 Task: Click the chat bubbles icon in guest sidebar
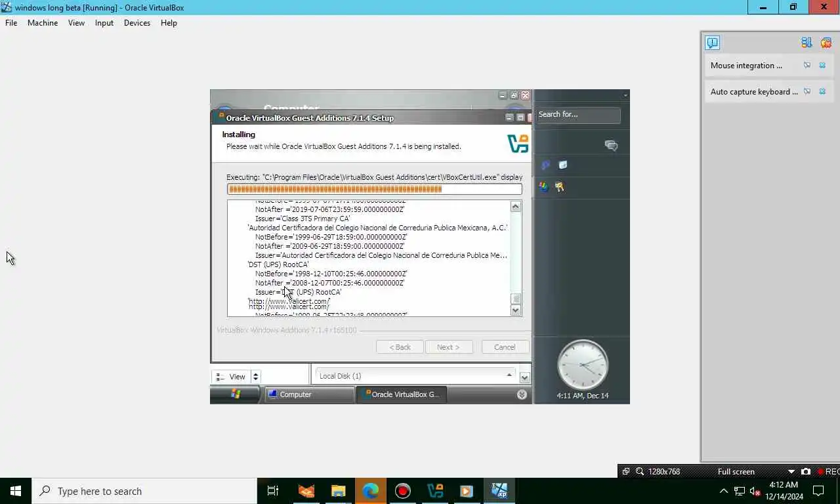pos(611,146)
